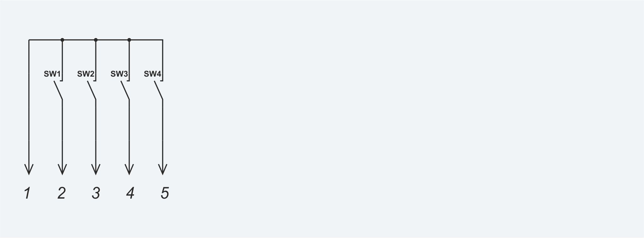Toggle the SW4 switch blade

pyautogui.click(x=159, y=91)
